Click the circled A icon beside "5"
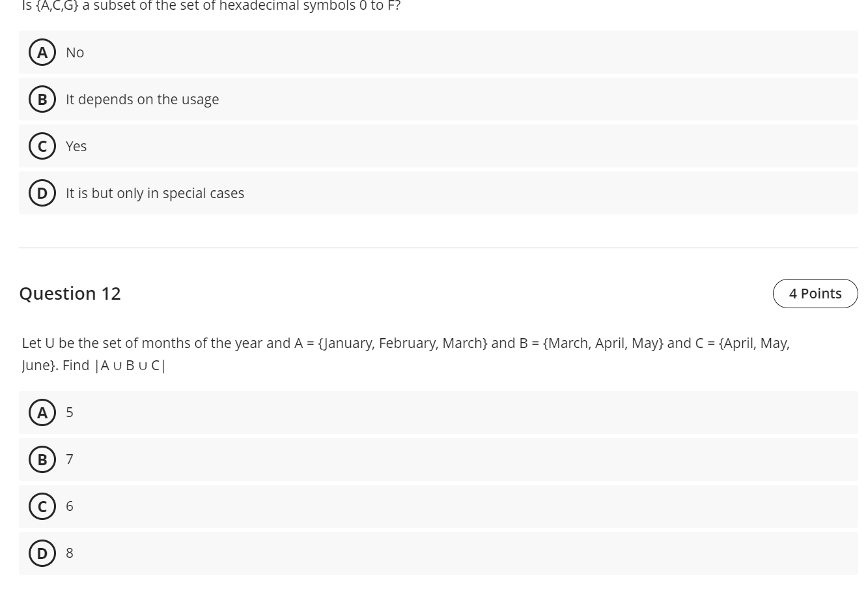 click(42, 412)
